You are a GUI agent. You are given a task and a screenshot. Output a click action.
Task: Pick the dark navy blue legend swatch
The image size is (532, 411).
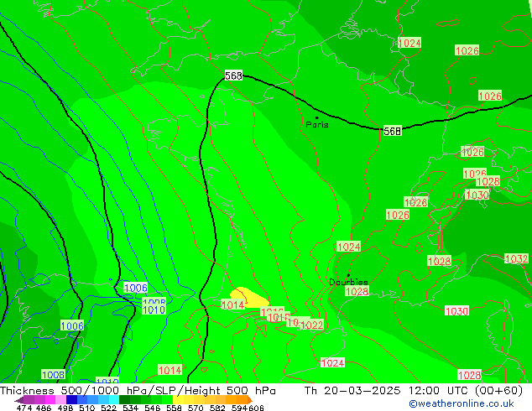[71, 399]
